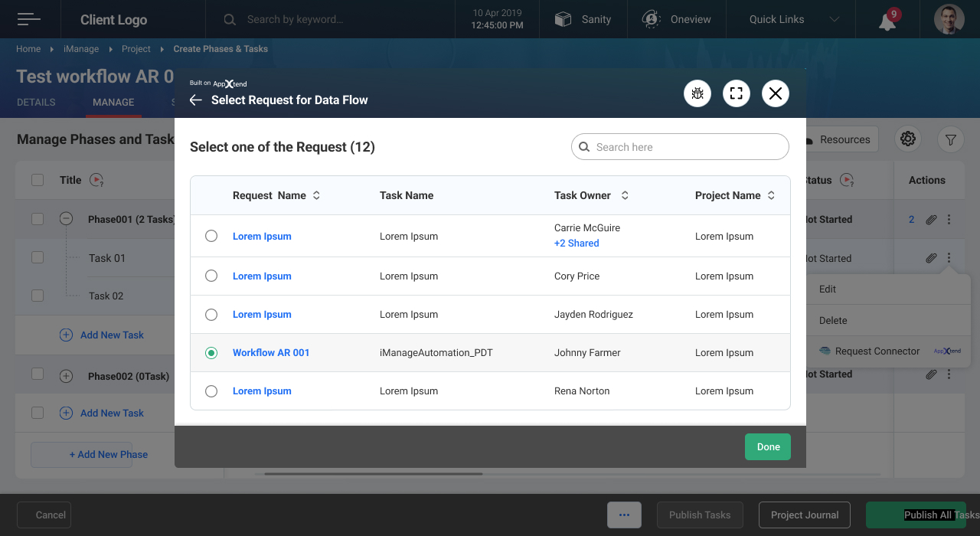Choose Delete from the context menu
This screenshot has width=980, height=536.
pyautogui.click(x=833, y=321)
